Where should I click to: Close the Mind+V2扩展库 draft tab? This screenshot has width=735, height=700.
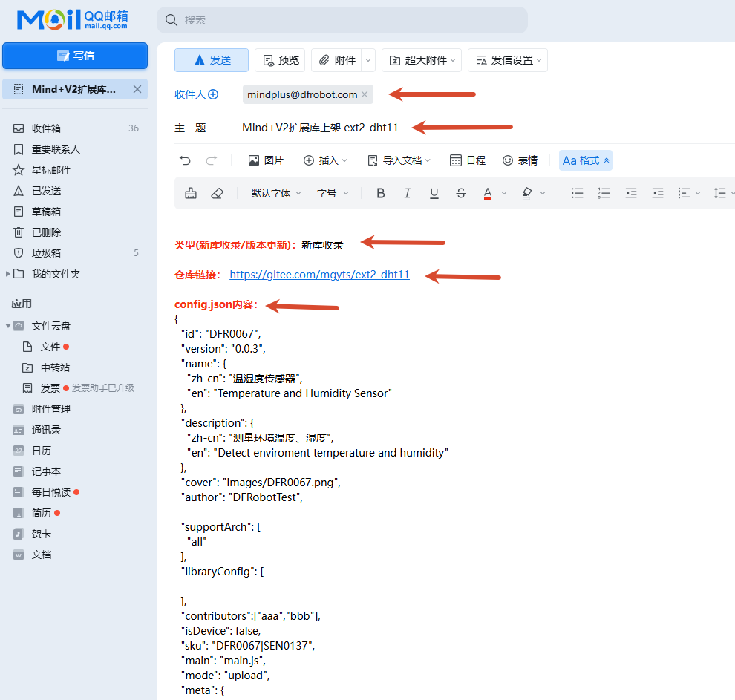(137, 89)
